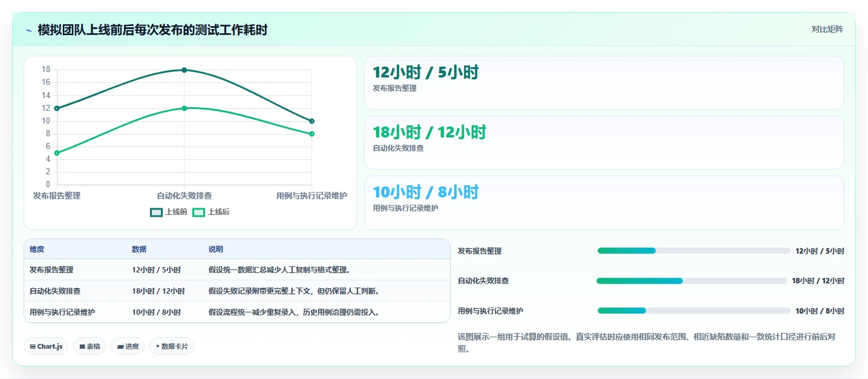Open the 18小时 / 12小时 data card
Viewport: 868px width, 379px height.
pos(604,142)
